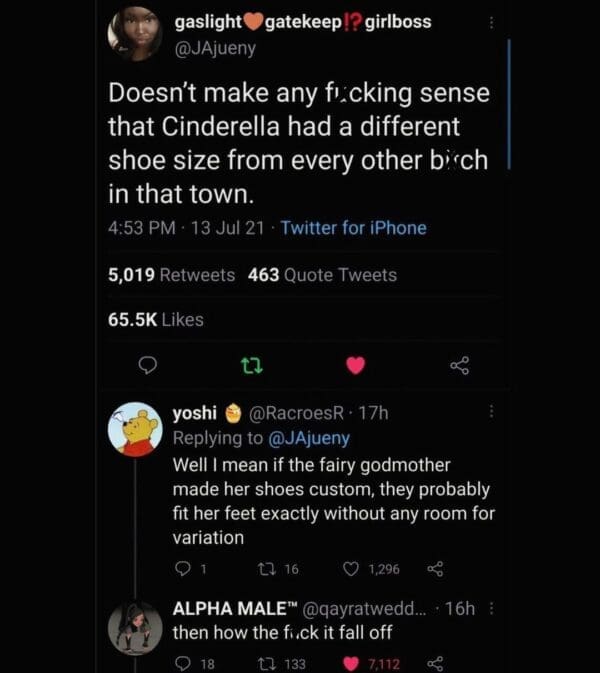Like yoshi's reply with 1,296 likes
The image size is (600, 673).
click(x=352, y=569)
